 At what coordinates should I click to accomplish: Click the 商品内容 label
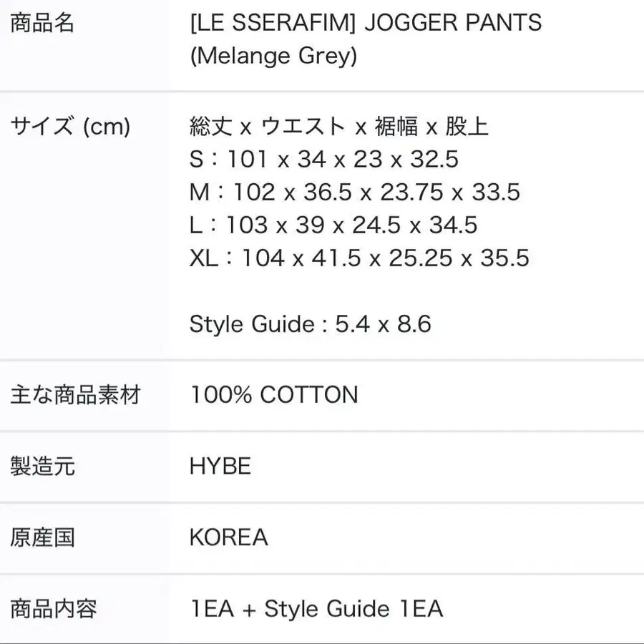(x=54, y=609)
